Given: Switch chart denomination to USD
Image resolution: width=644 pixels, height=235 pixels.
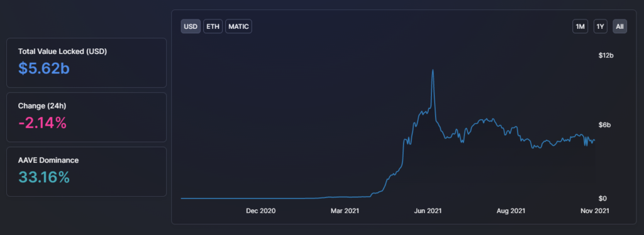Looking at the screenshot, I should click(191, 26).
